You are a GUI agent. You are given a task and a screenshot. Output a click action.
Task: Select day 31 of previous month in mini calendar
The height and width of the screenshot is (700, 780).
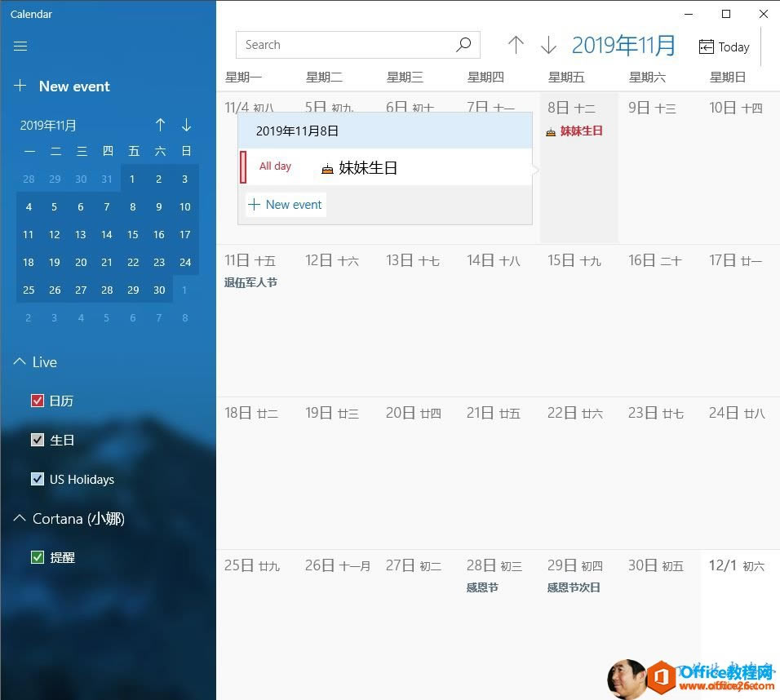tap(107, 179)
